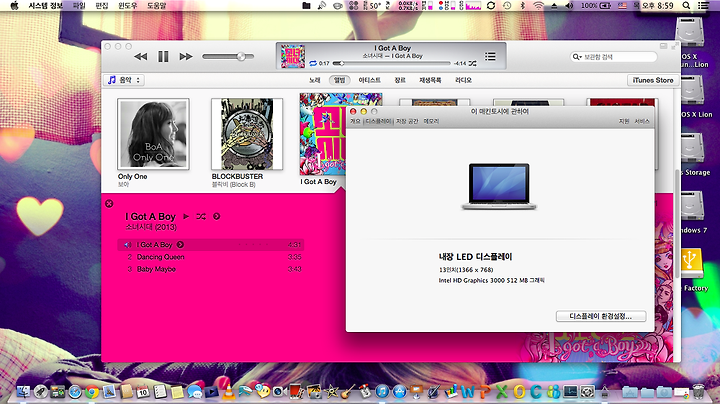Open the 음악 library selector dropdown
Viewport: 720px width, 404px height.
pyautogui.click(x=124, y=80)
